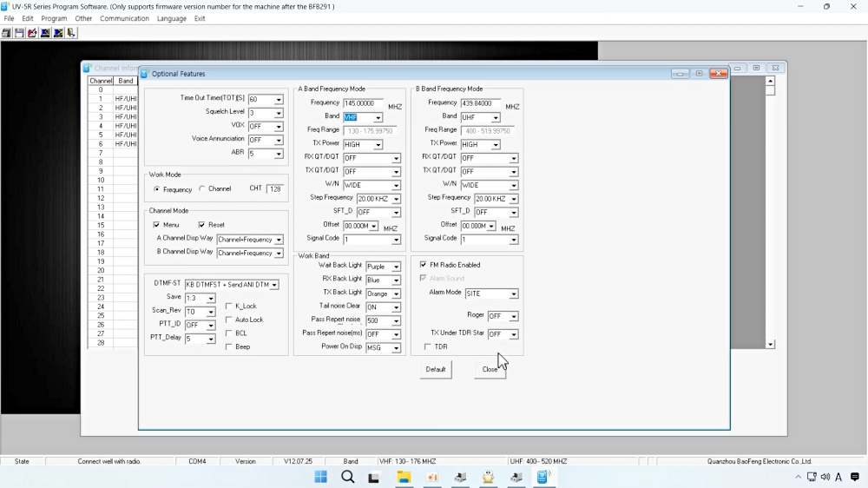Enable the K_Lock checkbox
The image size is (868, 488).
pyautogui.click(x=228, y=306)
